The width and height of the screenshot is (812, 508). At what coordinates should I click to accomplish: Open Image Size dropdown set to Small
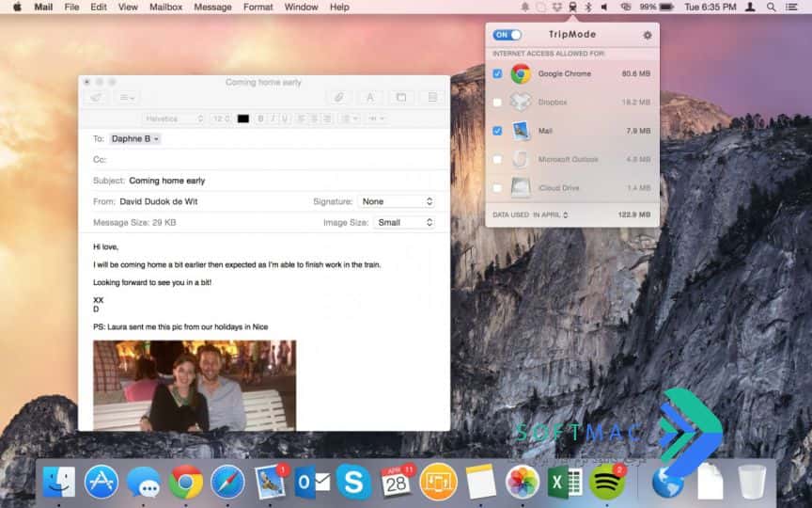[404, 222]
